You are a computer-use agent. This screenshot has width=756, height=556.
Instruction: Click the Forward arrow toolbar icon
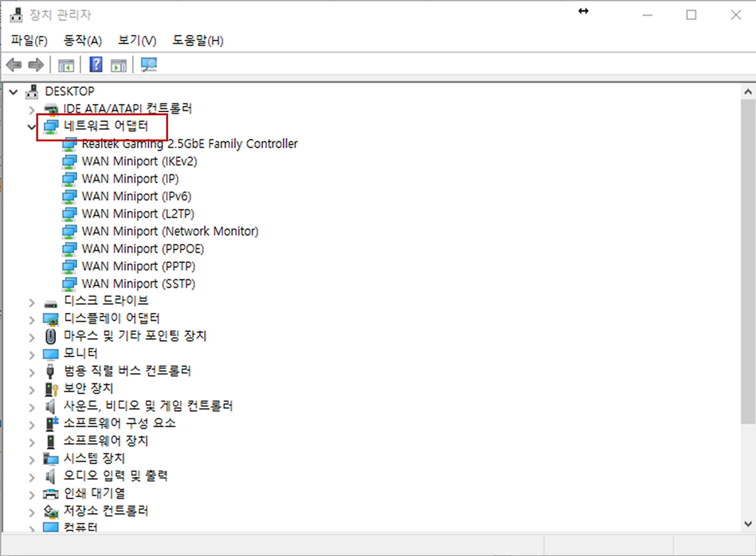pos(37,64)
